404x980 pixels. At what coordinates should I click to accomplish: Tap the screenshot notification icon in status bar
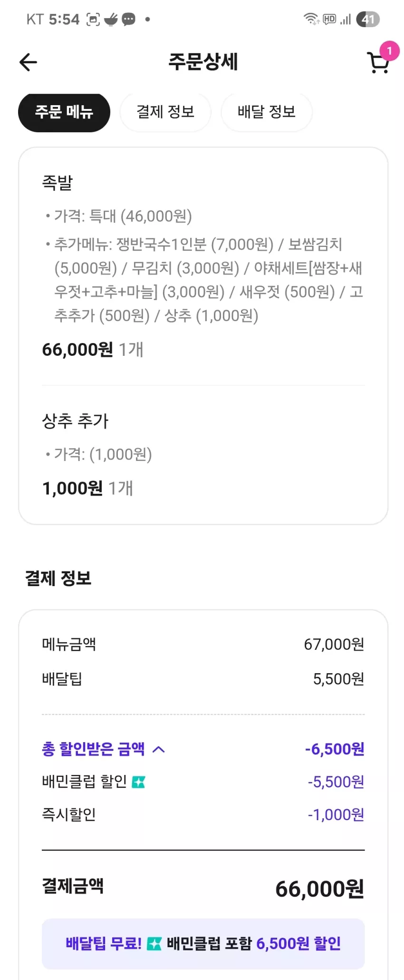(93, 20)
